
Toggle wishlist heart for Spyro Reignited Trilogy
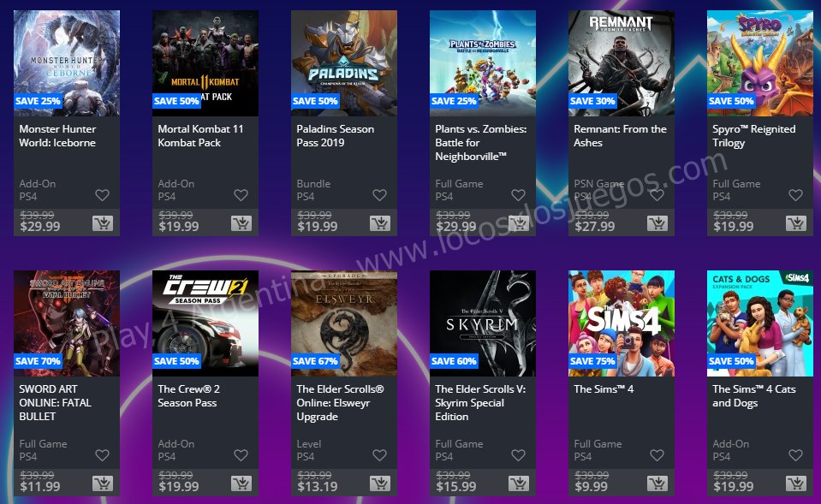tap(795, 195)
